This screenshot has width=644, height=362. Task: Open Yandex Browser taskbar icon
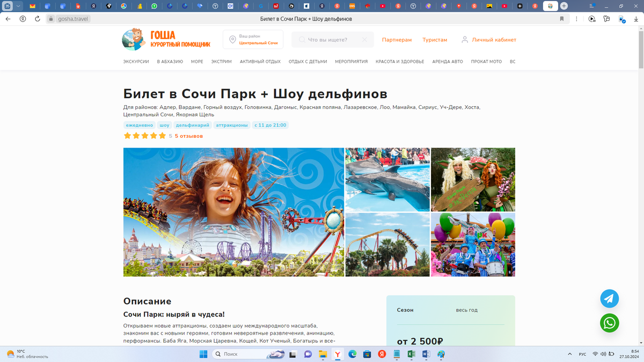point(338,354)
